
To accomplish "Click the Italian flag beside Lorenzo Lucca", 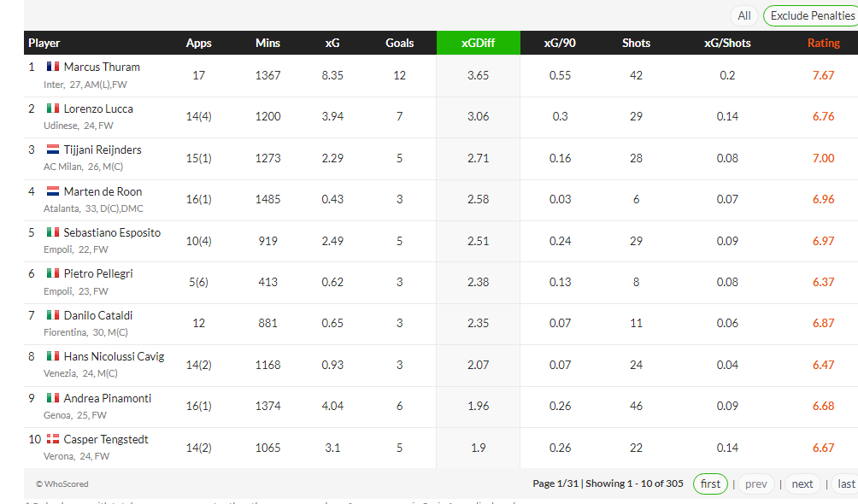I will (x=53, y=108).
